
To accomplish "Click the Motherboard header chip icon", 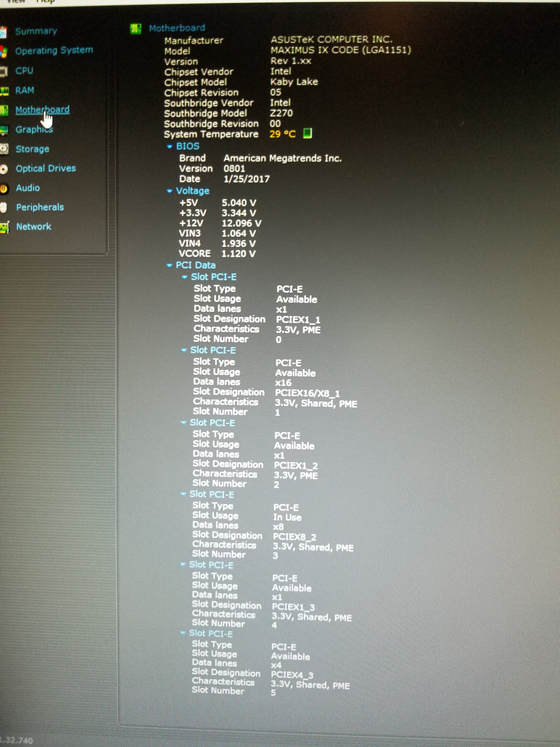I will tap(136, 29).
